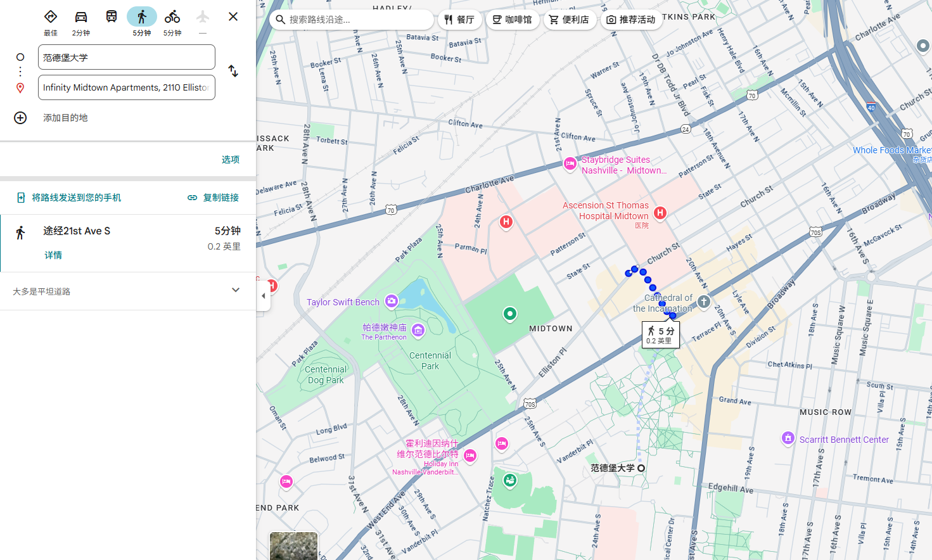Viewport: 932px width, 560px height.
Task: Click the Ascension St Thomas Hospital marker
Action: (x=660, y=213)
